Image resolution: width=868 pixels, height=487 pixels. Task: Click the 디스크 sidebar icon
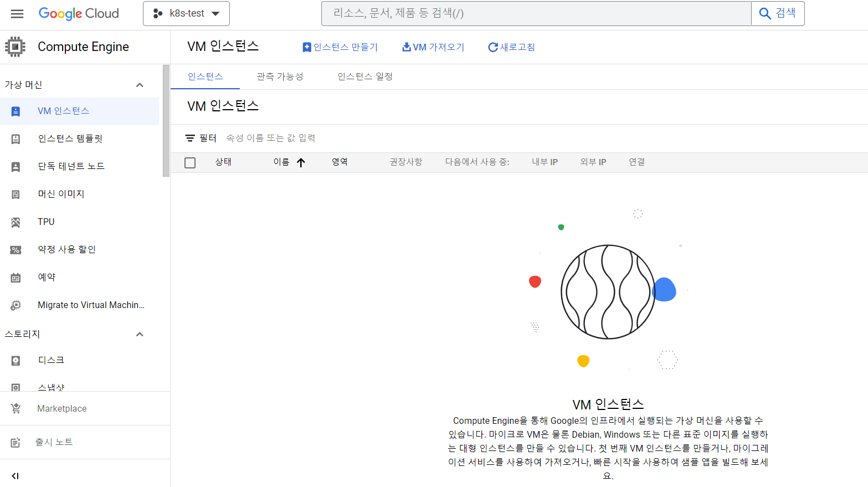coord(16,361)
